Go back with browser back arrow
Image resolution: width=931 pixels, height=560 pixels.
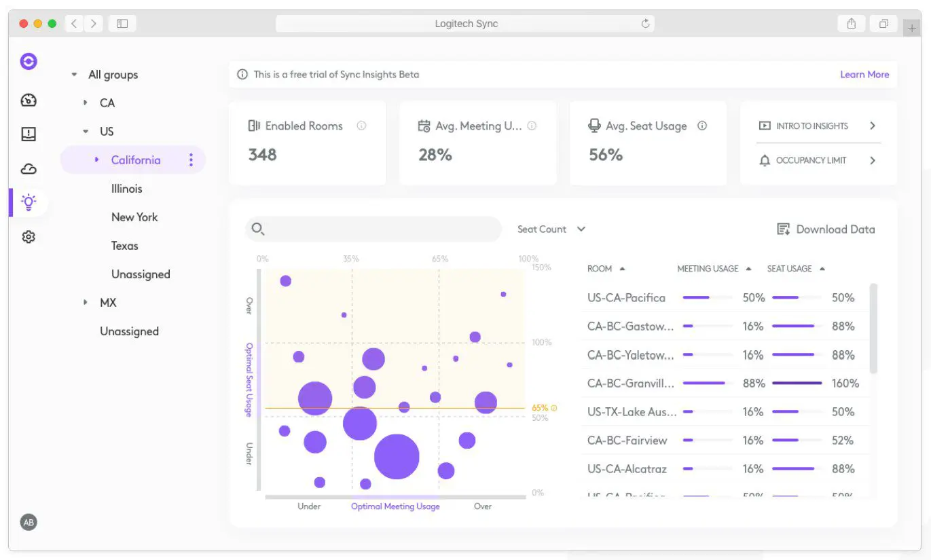[75, 24]
